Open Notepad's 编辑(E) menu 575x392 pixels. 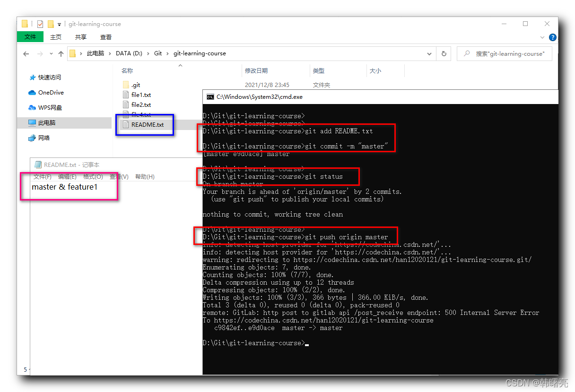tap(67, 177)
